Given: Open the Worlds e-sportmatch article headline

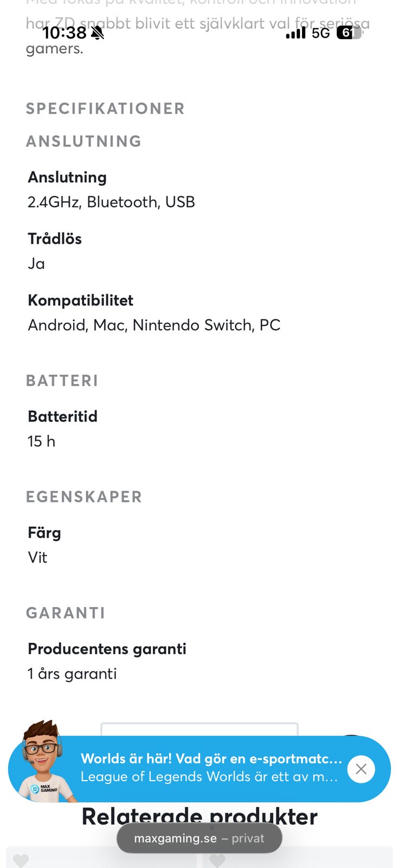Looking at the screenshot, I should (211, 758).
